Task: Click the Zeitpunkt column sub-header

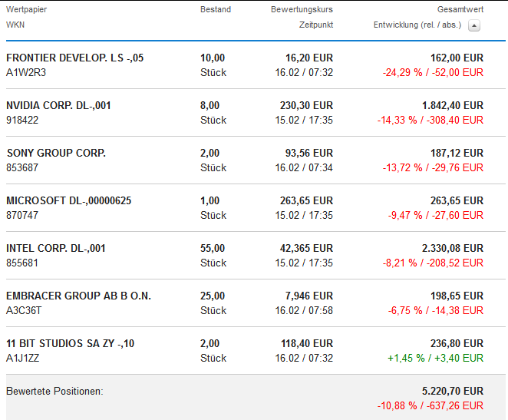Action: pos(315,25)
